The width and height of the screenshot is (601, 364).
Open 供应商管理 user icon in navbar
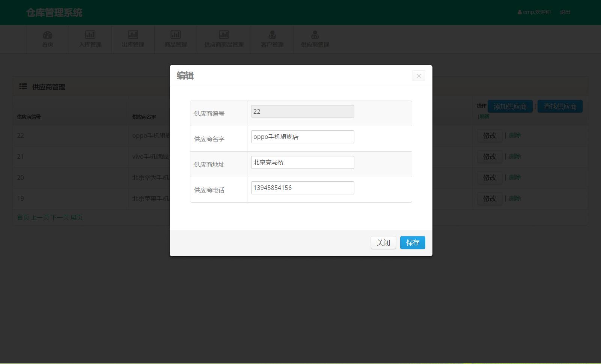(315, 35)
